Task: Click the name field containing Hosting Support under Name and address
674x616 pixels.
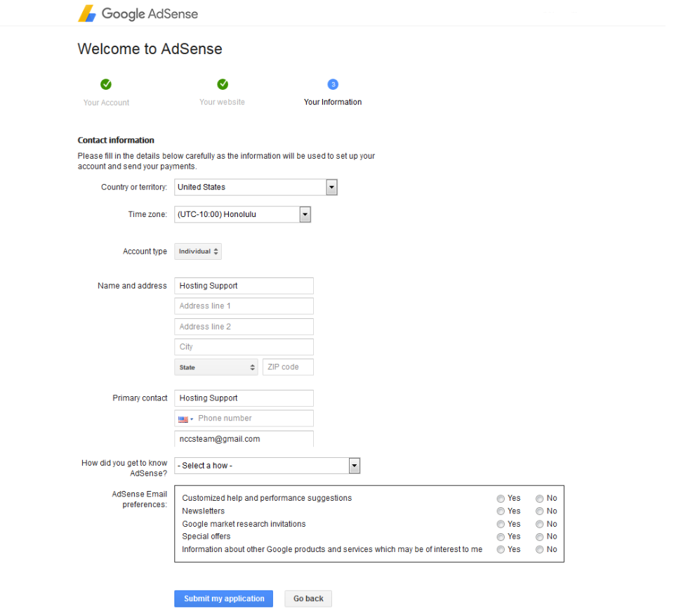Action: click(244, 286)
